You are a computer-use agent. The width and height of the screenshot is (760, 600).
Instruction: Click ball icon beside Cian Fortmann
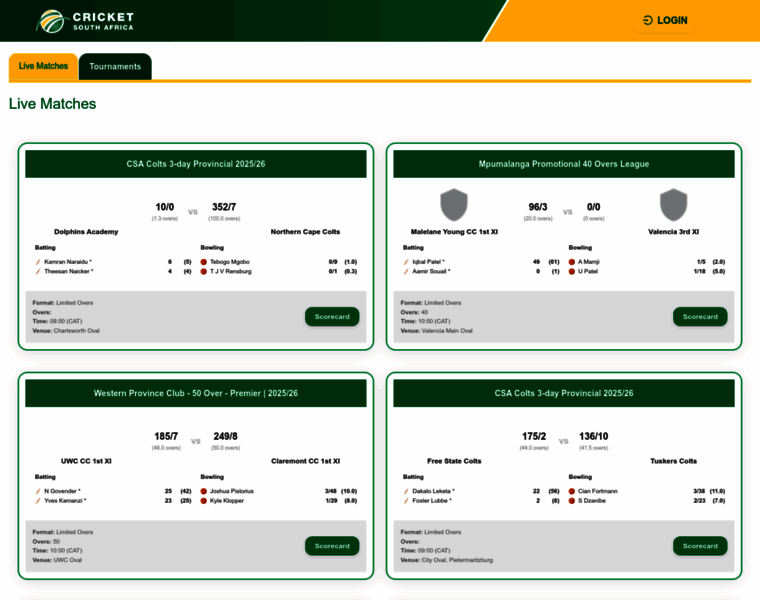pyautogui.click(x=571, y=491)
